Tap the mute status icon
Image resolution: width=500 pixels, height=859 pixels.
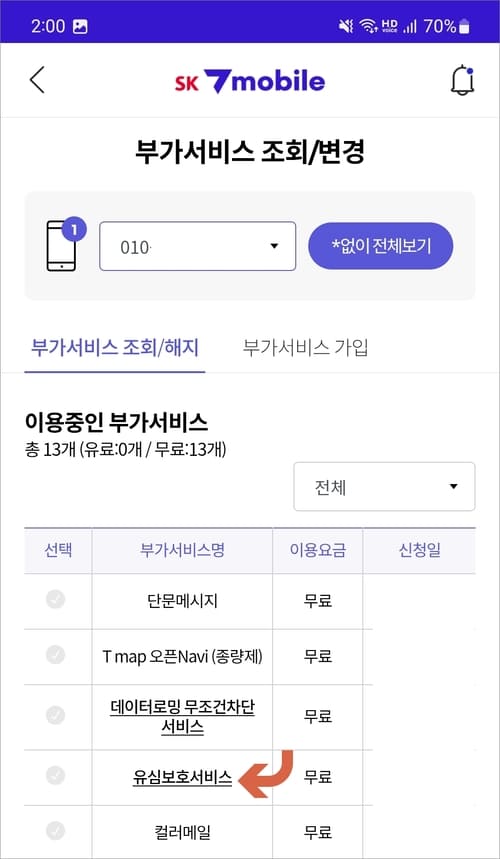346,26
